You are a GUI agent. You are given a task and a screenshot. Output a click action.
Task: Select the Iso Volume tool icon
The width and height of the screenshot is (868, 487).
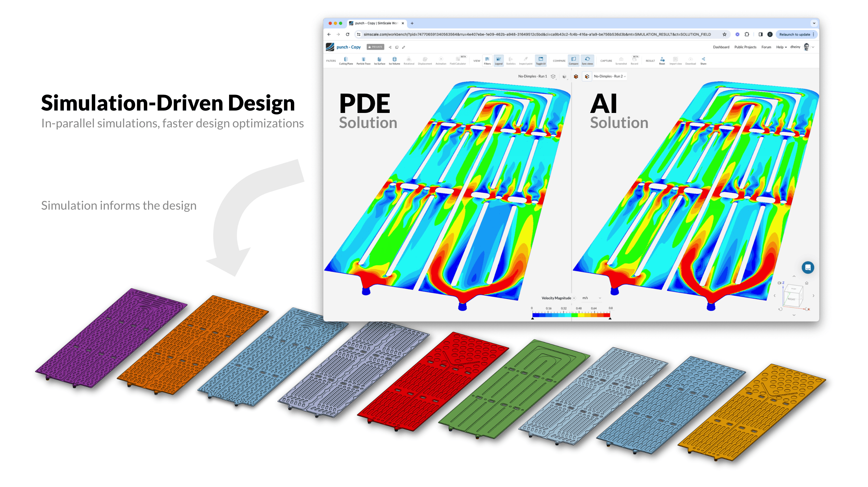coord(394,60)
